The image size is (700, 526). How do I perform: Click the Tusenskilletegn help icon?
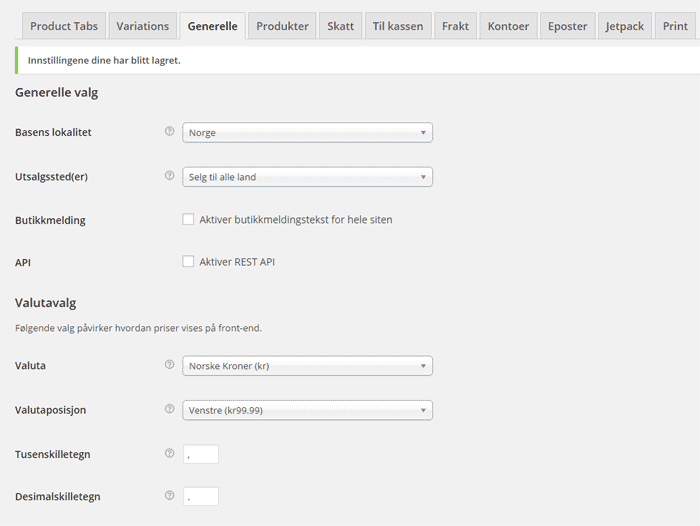click(169, 453)
